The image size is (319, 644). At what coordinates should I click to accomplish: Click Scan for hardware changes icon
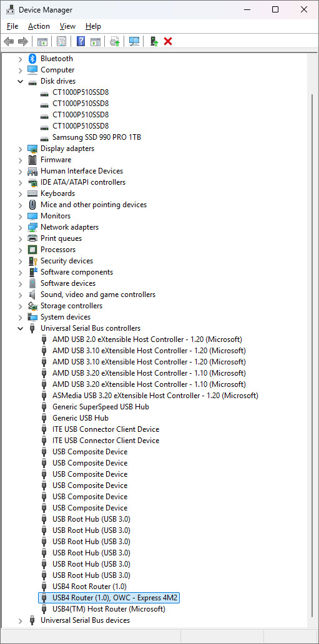[x=134, y=41]
